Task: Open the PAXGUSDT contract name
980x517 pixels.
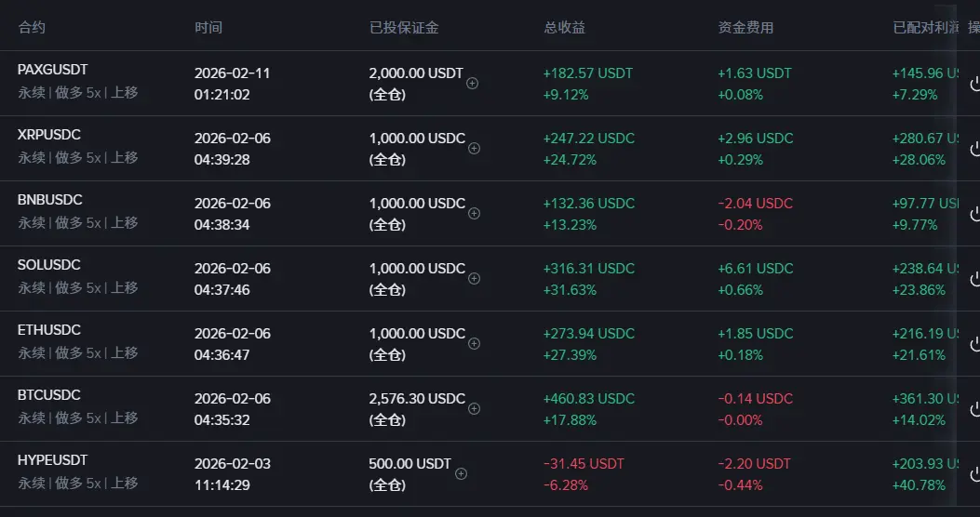Action: point(52,70)
